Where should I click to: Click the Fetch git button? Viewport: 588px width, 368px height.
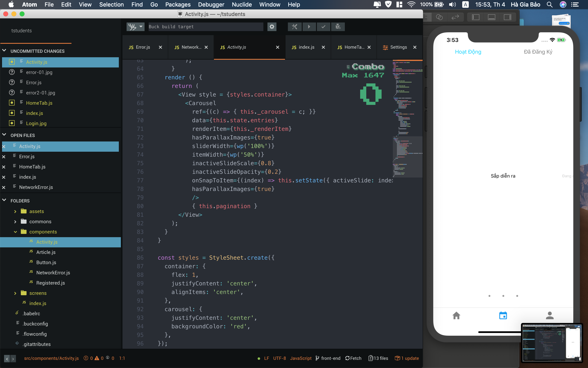click(353, 358)
